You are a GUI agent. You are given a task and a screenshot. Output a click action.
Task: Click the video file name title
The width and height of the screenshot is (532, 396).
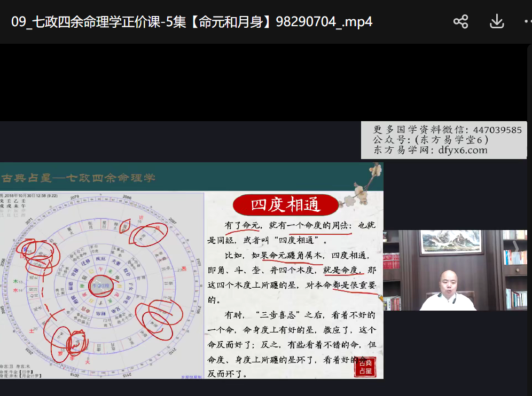[191, 22]
